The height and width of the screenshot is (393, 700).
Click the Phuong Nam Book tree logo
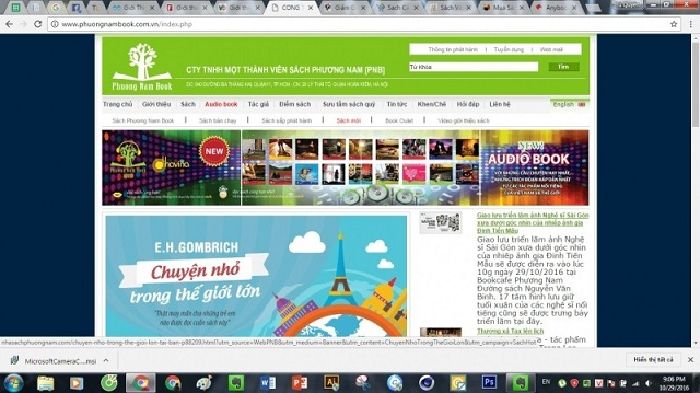(142, 67)
